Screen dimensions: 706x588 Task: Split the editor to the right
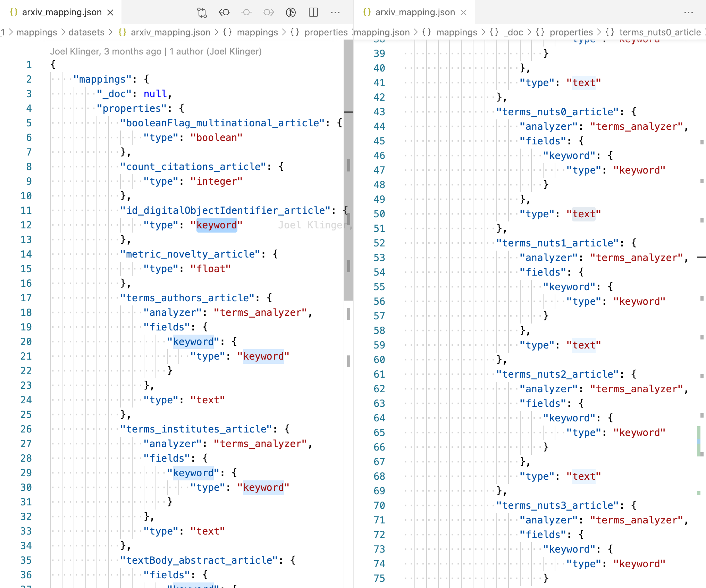coord(313,12)
